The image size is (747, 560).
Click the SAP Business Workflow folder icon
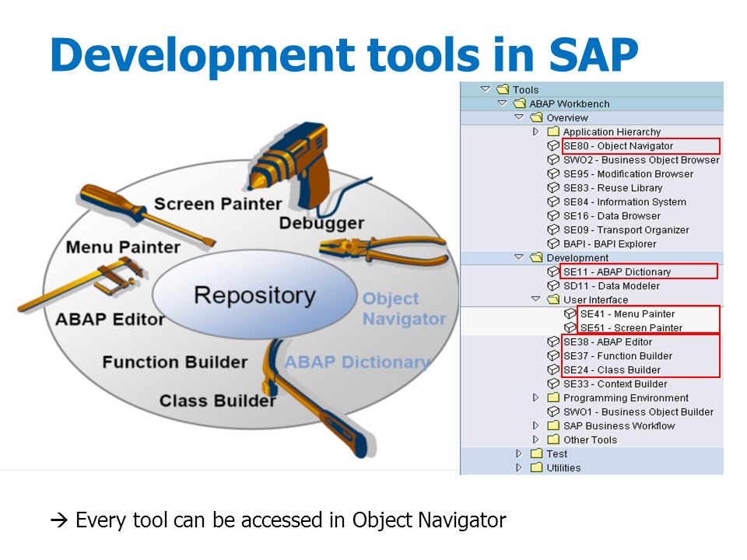[x=553, y=425]
